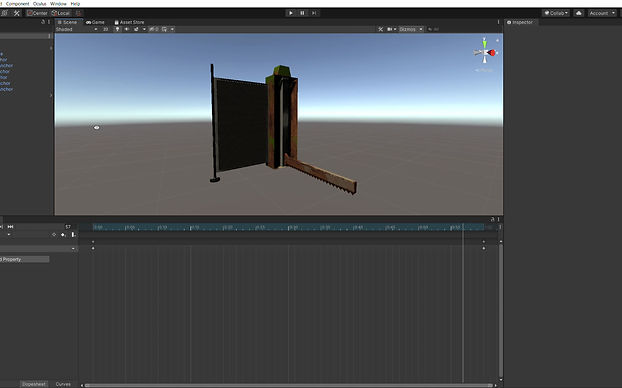
Task: Click the last keyframe diamond in dopesheet
Action: [484, 248]
